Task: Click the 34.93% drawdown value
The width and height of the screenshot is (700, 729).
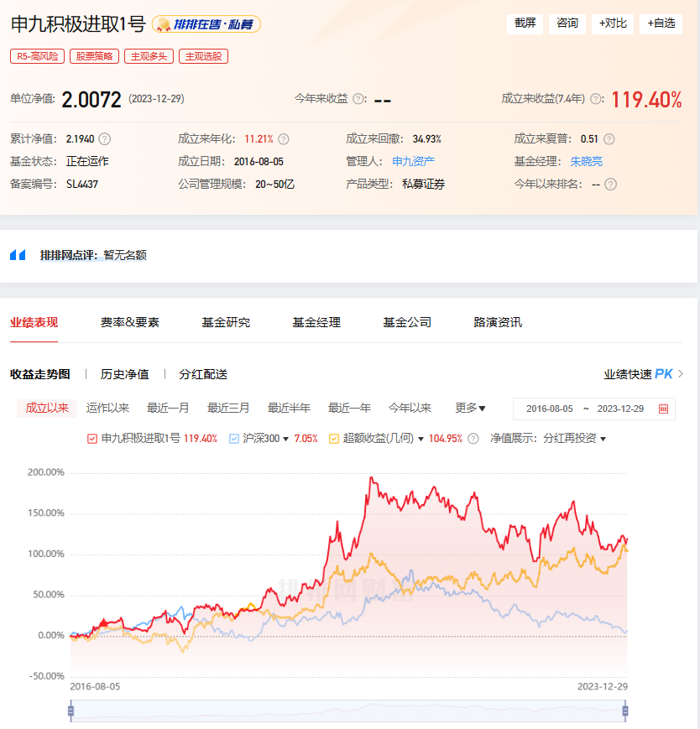Action: [426, 139]
